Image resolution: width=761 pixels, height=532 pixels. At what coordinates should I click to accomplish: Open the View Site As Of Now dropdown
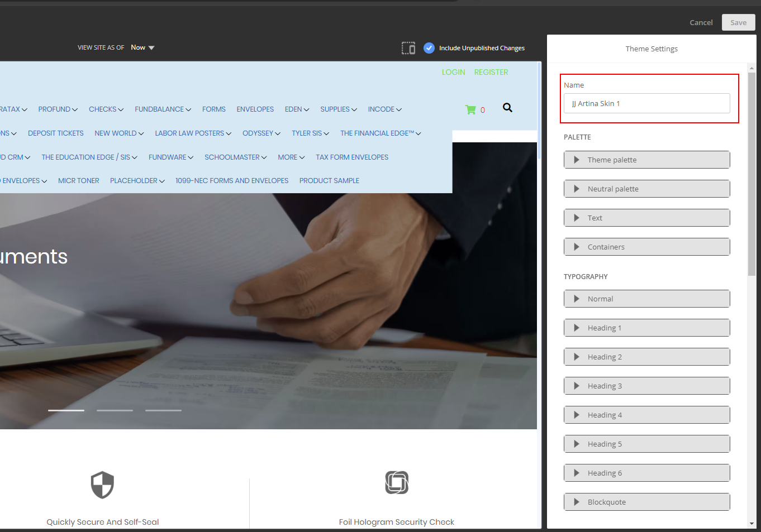pyautogui.click(x=142, y=47)
